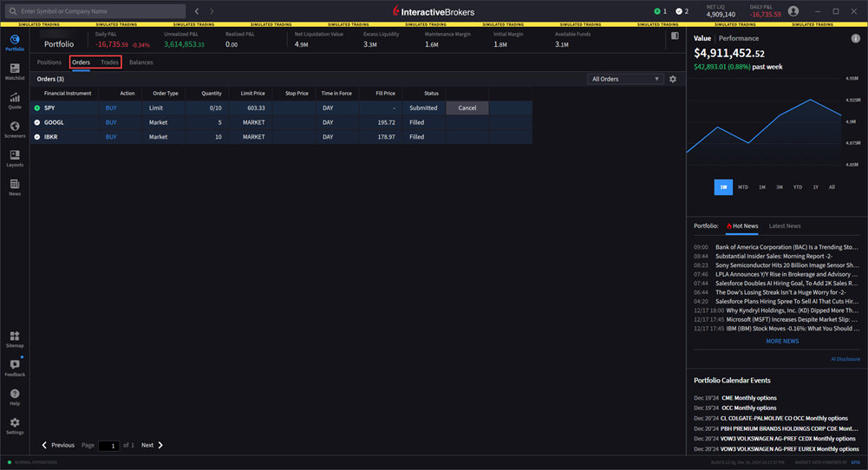Select the 1W chart range
This screenshot has height=470, width=868.
(723, 187)
